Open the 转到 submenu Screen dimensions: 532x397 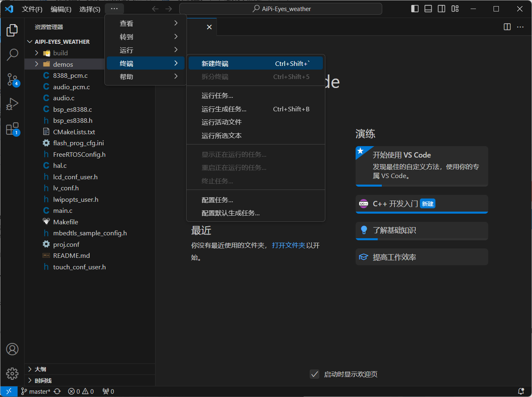(146, 37)
